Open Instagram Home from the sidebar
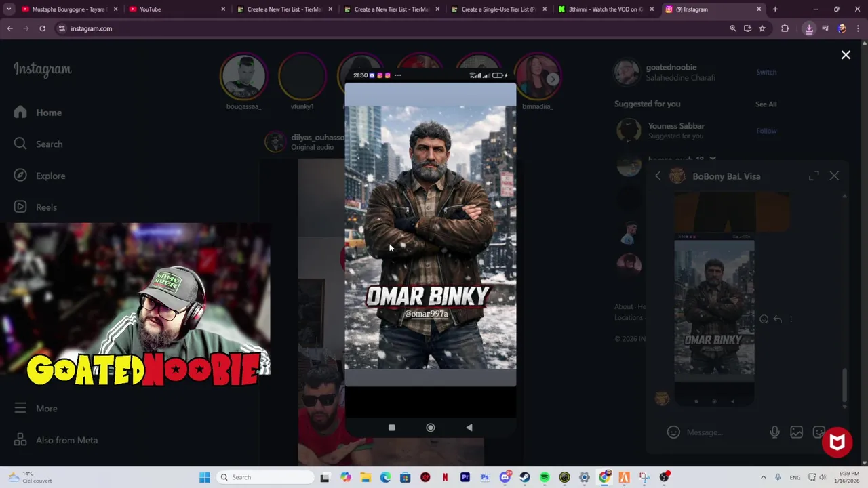Viewport: 868px width, 488px height. coord(39,113)
